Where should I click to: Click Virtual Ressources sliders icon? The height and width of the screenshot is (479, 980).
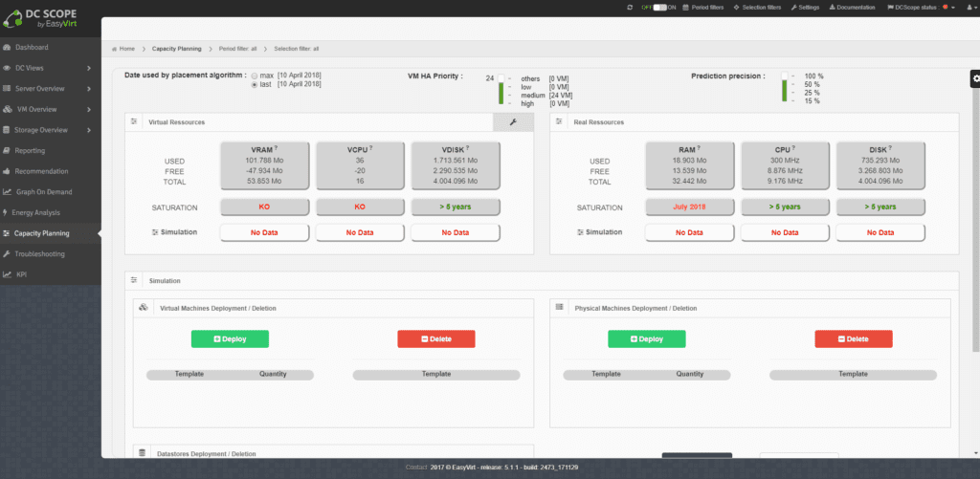[x=134, y=121]
